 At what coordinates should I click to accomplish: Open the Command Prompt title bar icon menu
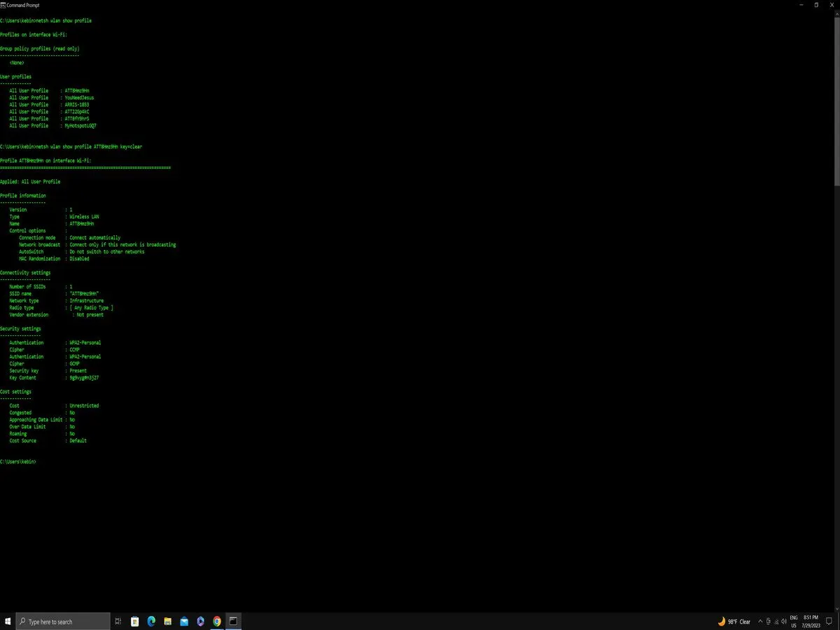pyautogui.click(x=3, y=5)
